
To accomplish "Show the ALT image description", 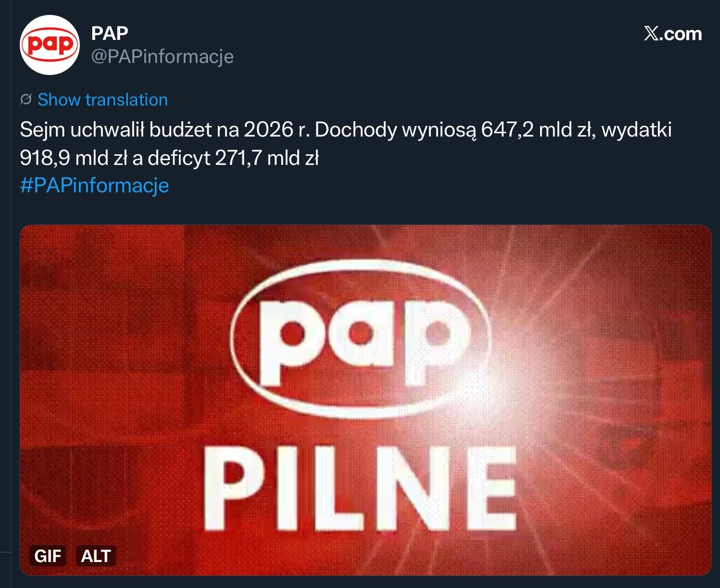I will [96, 556].
